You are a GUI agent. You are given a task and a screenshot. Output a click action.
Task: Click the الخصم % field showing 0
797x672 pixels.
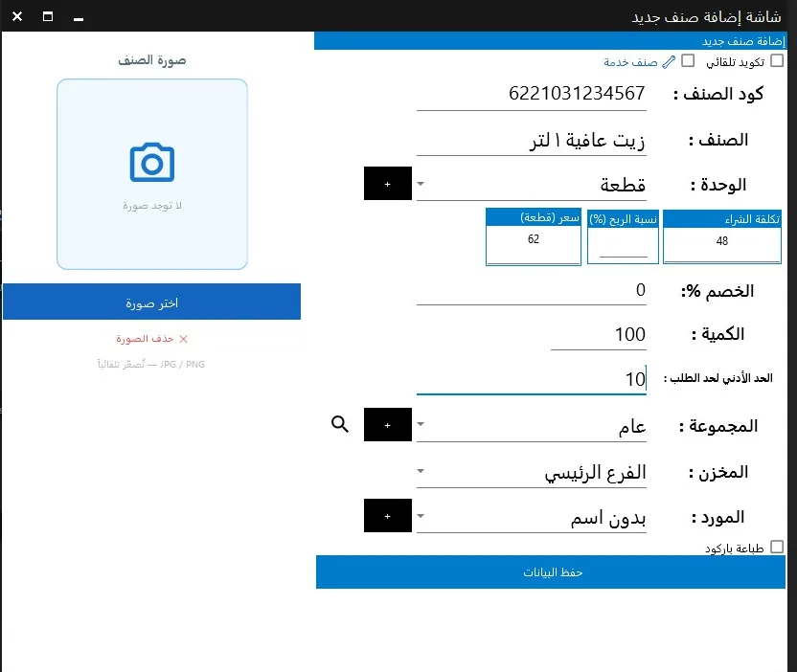[x=531, y=291]
